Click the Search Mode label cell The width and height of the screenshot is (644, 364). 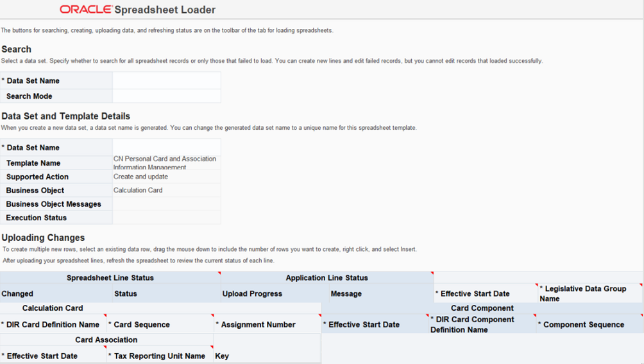tap(56, 96)
